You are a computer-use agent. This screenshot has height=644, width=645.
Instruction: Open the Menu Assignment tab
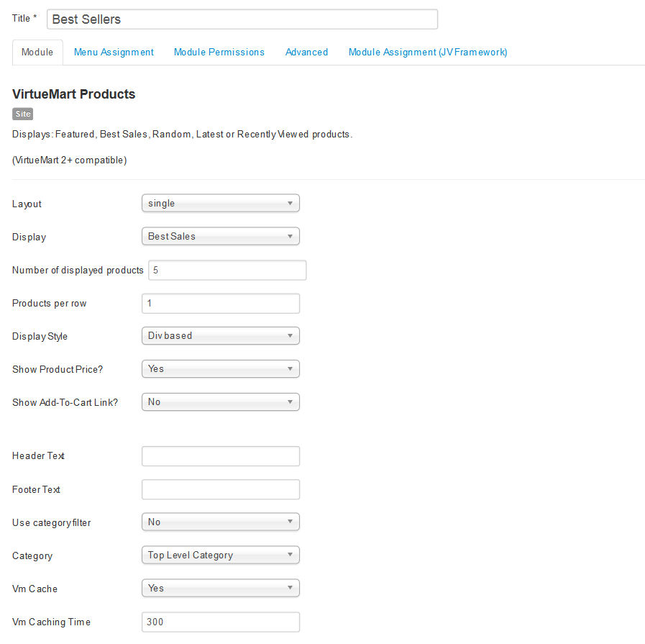114,53
